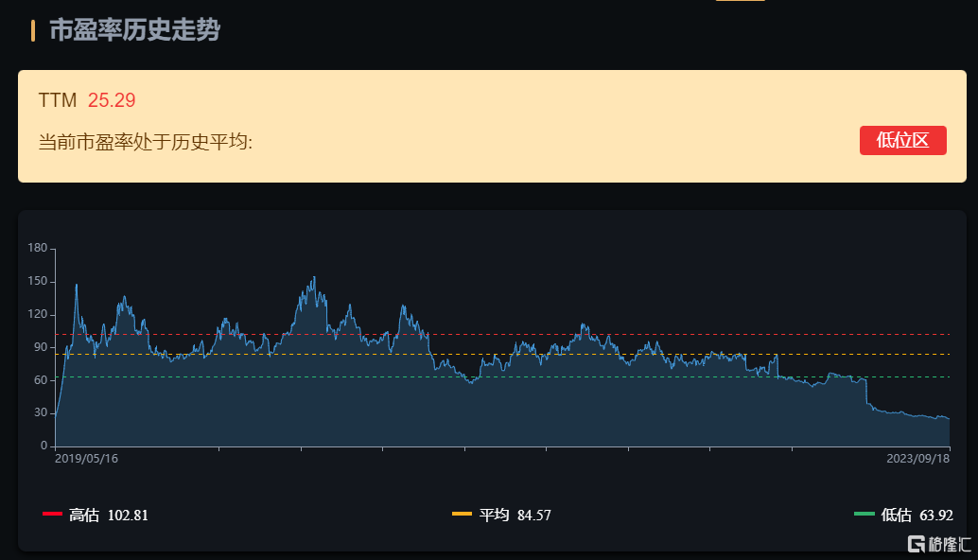Click the 150 y-axis label
This screenshot has width=978, height=560.
(38, 281)
